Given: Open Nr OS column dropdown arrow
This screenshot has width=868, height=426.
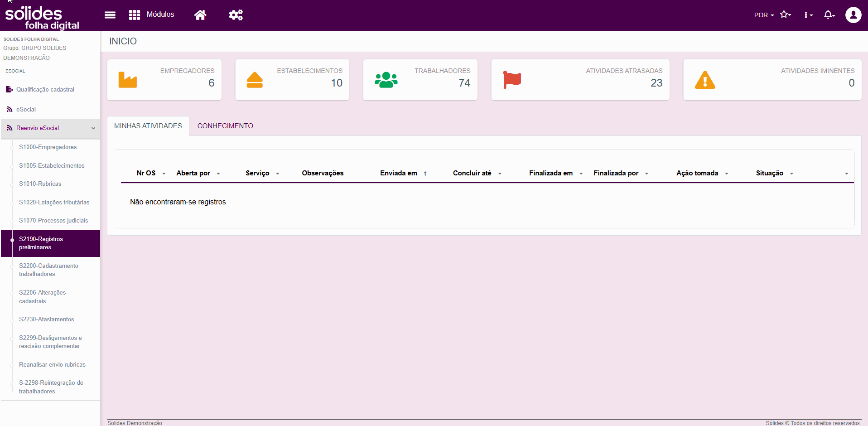Looking at the screenshot, I should pyautogui.click(x=164, y=174).
